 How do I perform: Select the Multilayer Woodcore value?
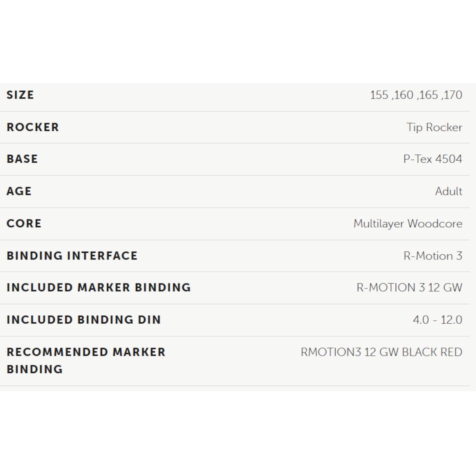tap(407, 224)
